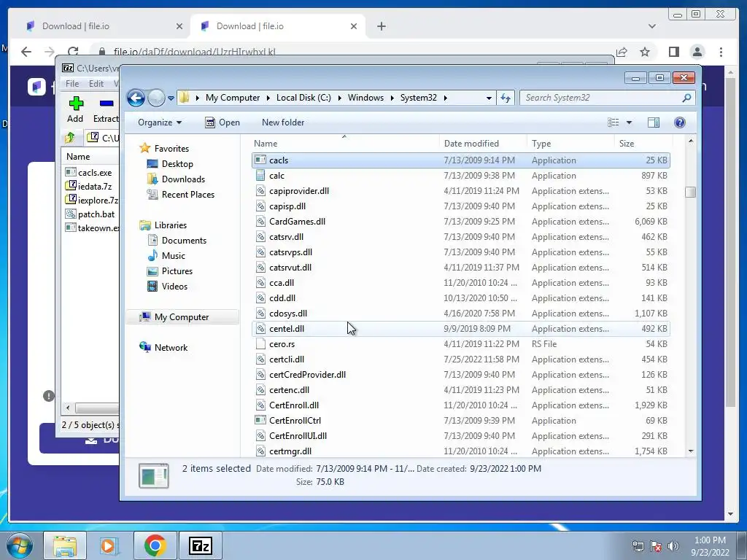Open the Organize dropdown menu

coord(160,122)
